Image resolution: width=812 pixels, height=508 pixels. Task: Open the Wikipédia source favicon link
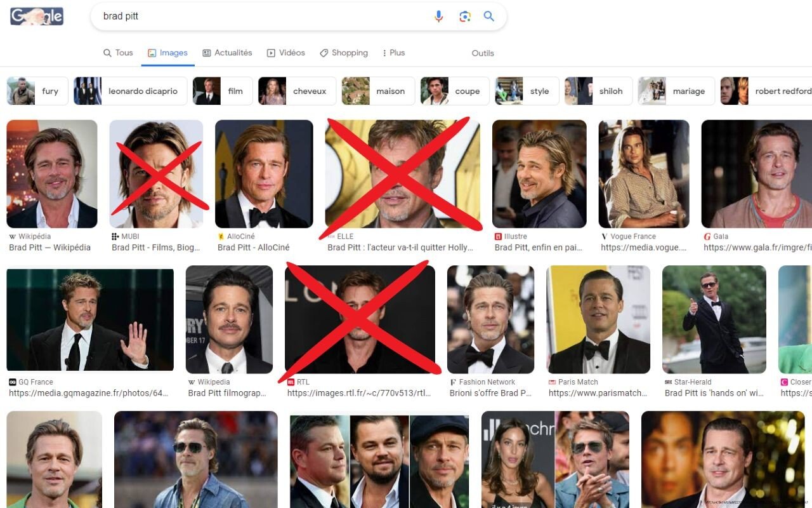tap(13, 237)
